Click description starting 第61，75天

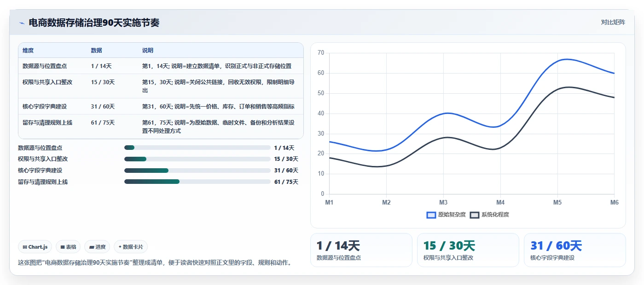point(218,126)
